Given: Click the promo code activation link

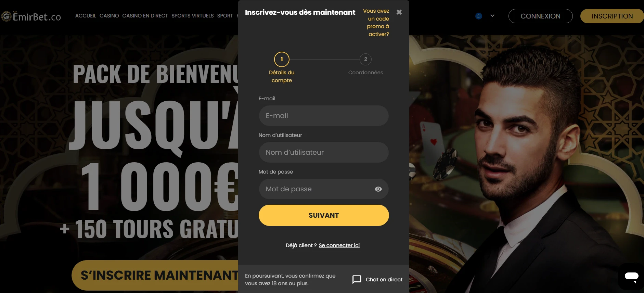Looking at the screenshot, I should [376, 23].
